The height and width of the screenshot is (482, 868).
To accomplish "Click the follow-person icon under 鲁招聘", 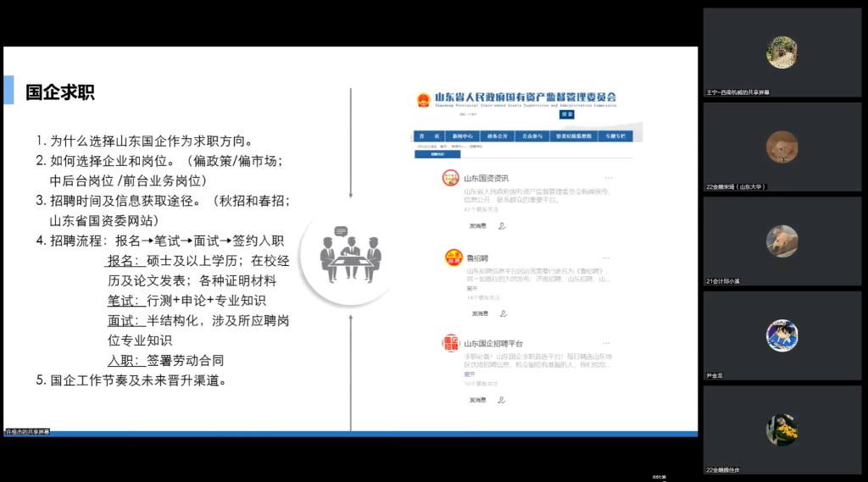I will pyautogui.click(x=504, y=313).
